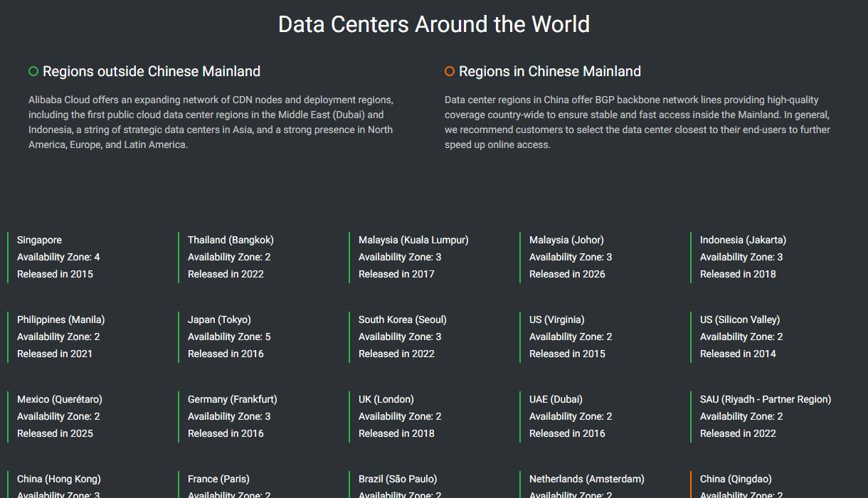Click "Released in 2021" under Philippines (Manila)
868x498 pixels.
(55, 354)
